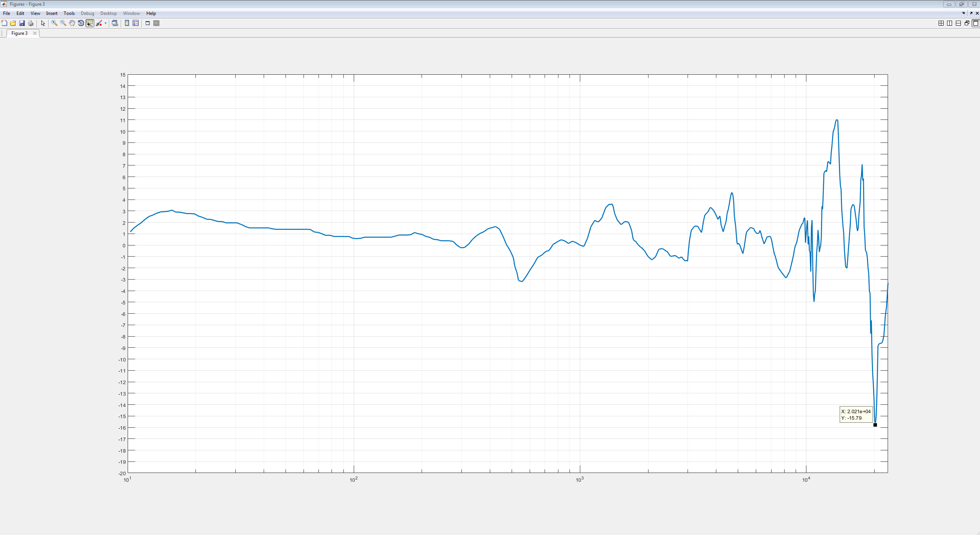The height and width of the screenshot is (535, 980).
Task: Click the 10^3 x-axis label
Action: tap(579, 479)
